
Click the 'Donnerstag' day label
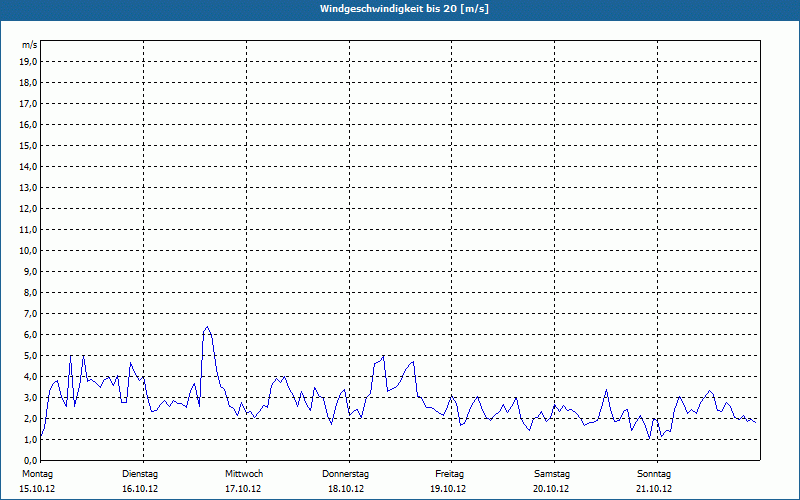pos(345,474)
